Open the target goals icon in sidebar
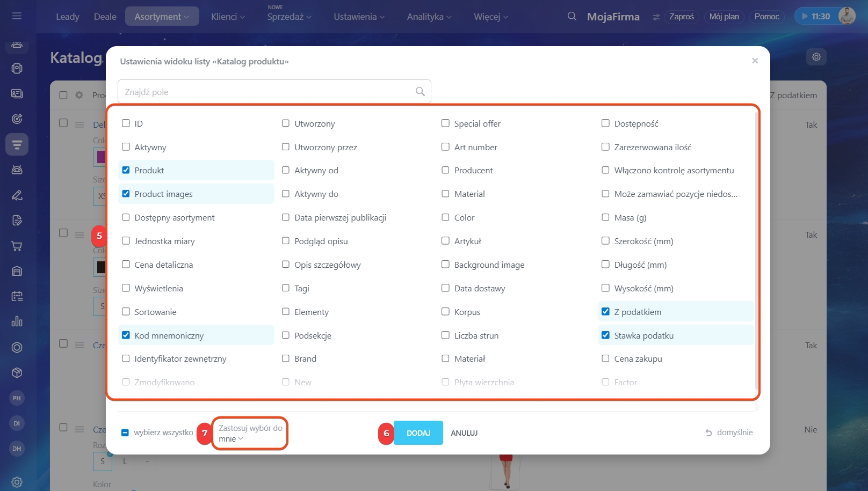Screen dimensions: 868x491 click(17, 119)
